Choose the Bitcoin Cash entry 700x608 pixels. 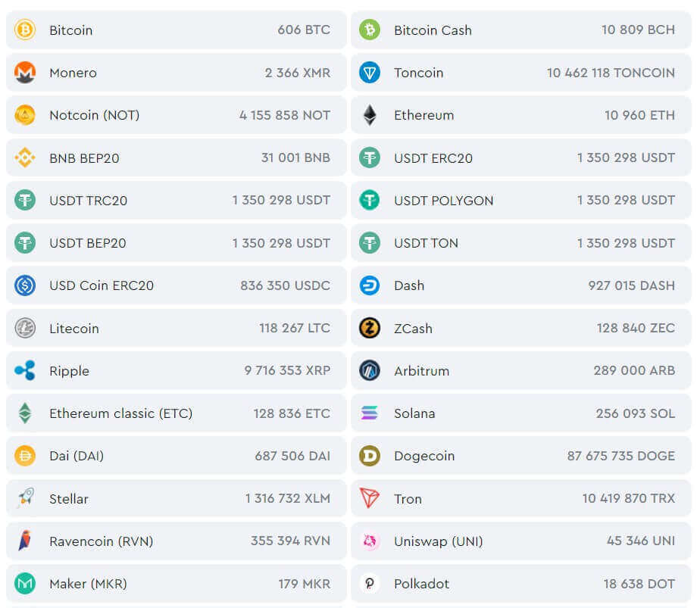pyautogui.click(x=520, y=30)
